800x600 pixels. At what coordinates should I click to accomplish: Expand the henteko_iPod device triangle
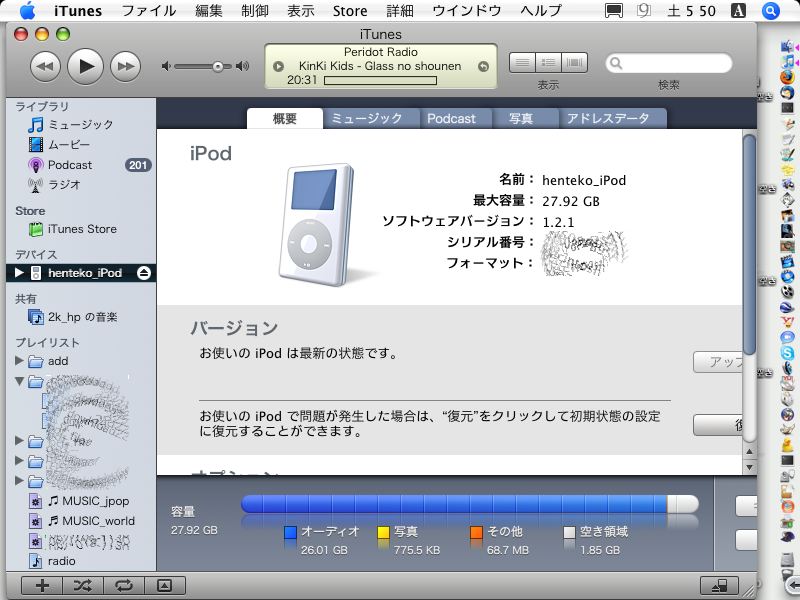coord(19,273)
